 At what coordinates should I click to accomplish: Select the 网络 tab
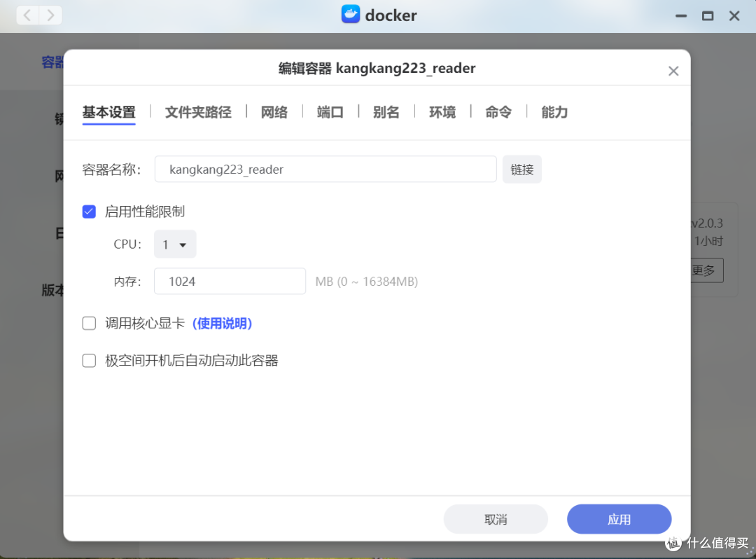[274, 112]
